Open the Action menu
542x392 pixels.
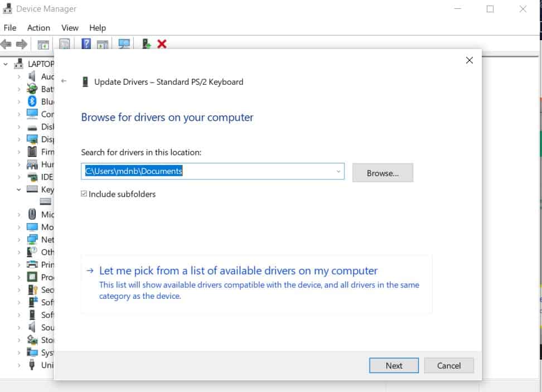(38, 27)
